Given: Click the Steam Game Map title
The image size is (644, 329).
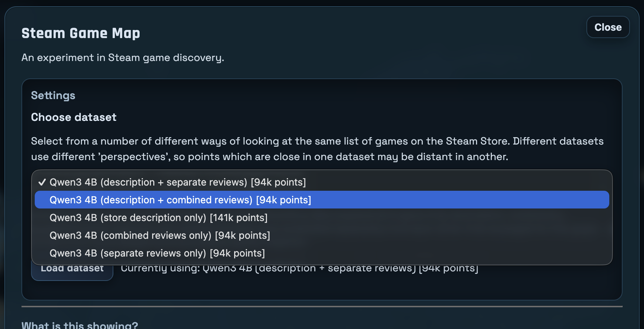Looking at the screenshot, I should pos(80,33).
